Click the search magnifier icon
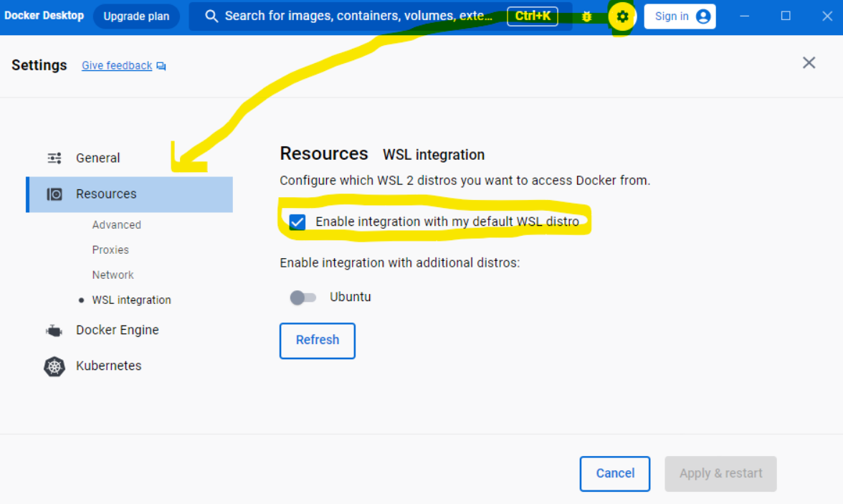The width and height of the screenshot is (843, 504). coord(211,16)
